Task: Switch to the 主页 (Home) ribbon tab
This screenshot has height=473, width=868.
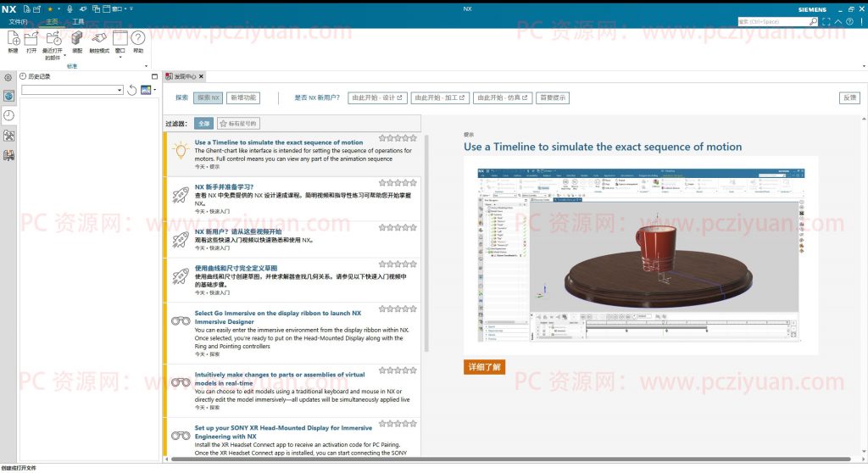Action: tap(52, 21)
